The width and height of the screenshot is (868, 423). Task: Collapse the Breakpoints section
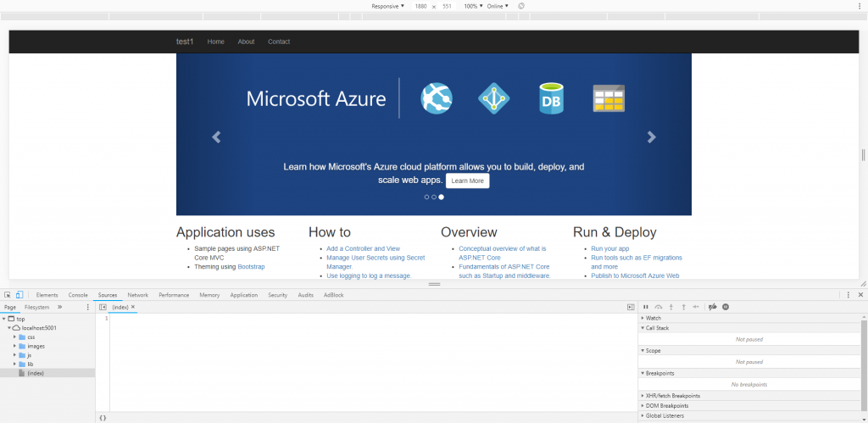pyautogui.click(x=751, y=373)
